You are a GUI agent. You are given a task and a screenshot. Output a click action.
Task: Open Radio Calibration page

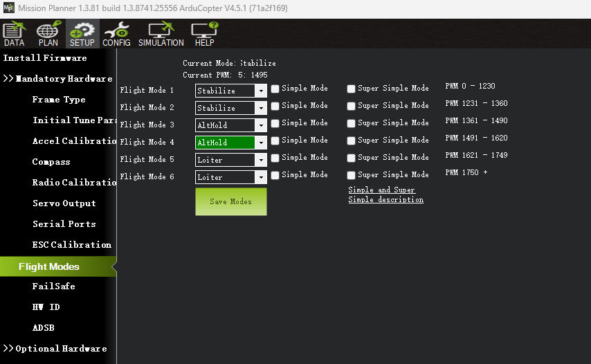point(74,183)
